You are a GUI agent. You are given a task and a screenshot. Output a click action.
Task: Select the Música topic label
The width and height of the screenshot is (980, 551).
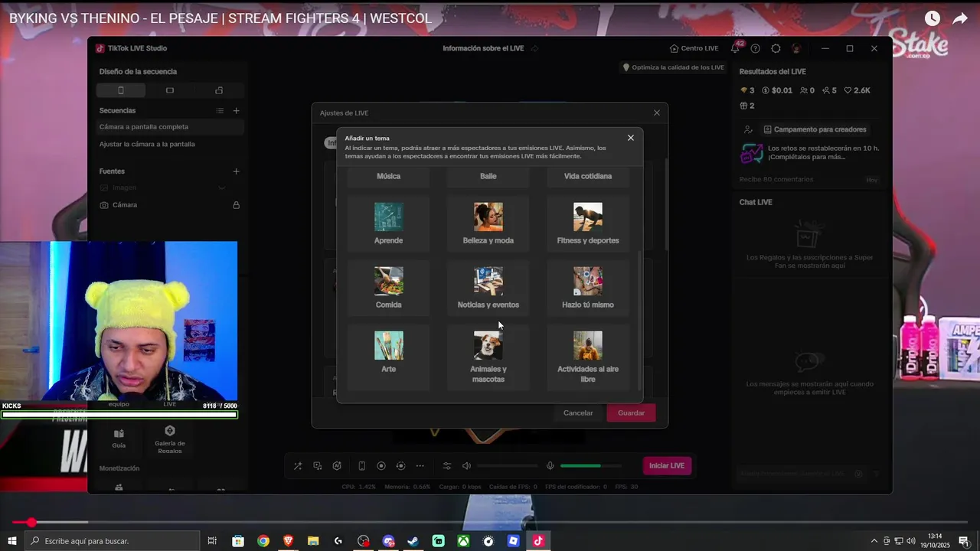point(388,176)
